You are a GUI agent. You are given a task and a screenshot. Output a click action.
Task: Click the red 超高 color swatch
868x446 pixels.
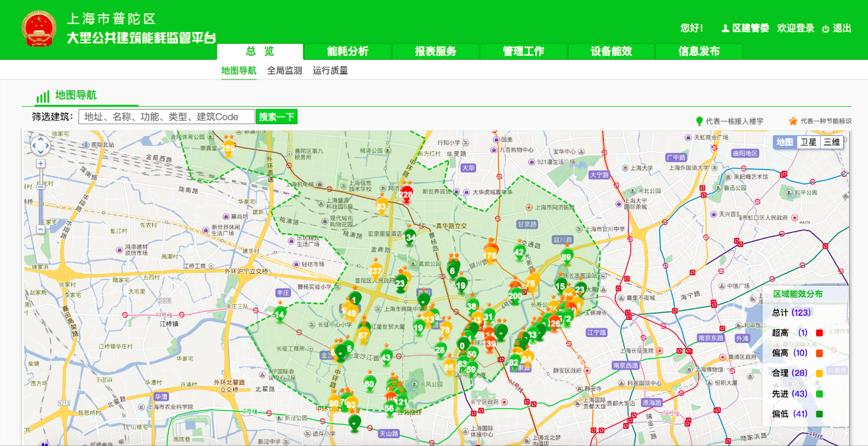click(819, 333)
